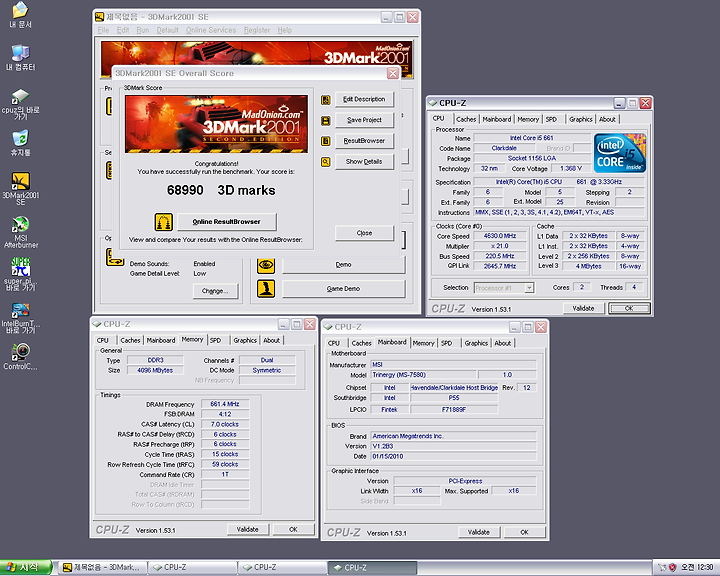This screenshot has height=576, width=720.
Task: Click the security shield tray icon
Action: click(672, 567)
